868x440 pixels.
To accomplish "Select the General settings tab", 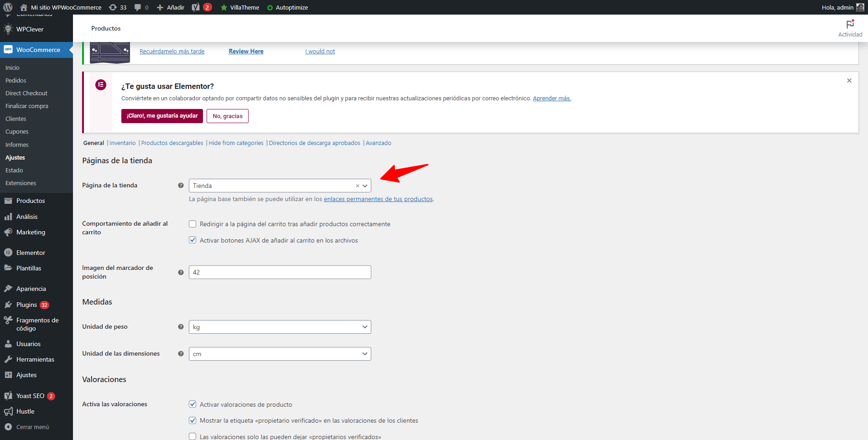I will [x=94, y=143].
